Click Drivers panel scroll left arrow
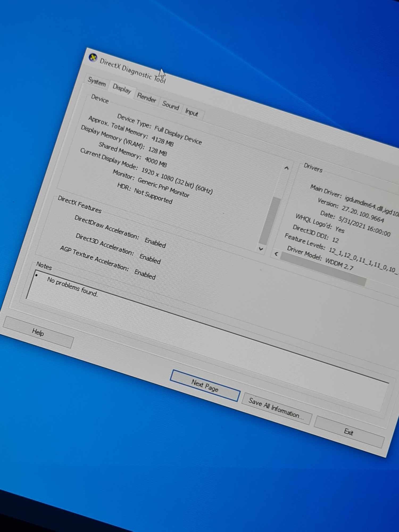Viewport: 399px width, 532px height. click(276, 254)
